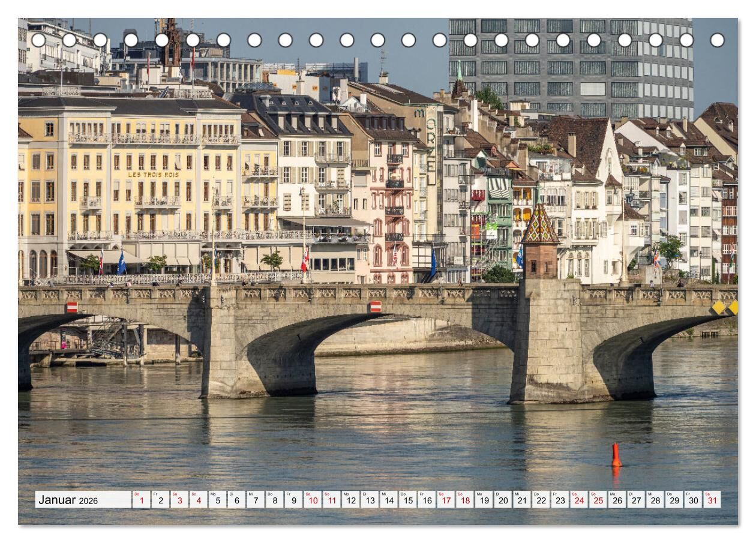Viewport: 756px width, 543px height.
Task: Click the vertical sign on the beige building
Action: point(430,144)
